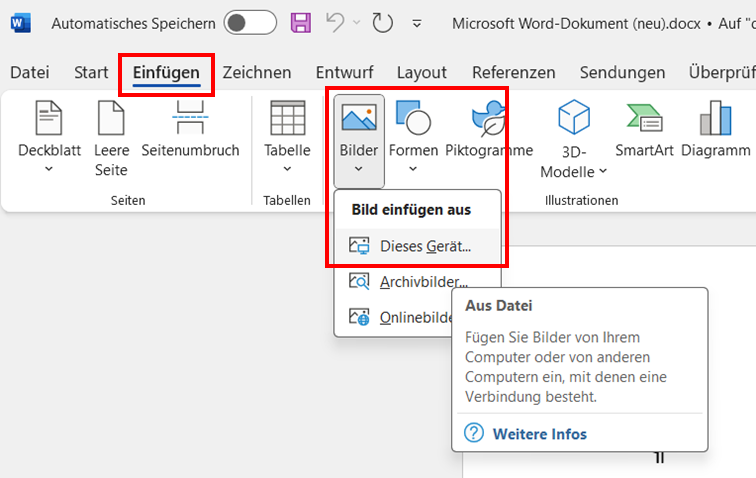
Task: Insert a Seitenumbruch
Action: pos(190,129)
